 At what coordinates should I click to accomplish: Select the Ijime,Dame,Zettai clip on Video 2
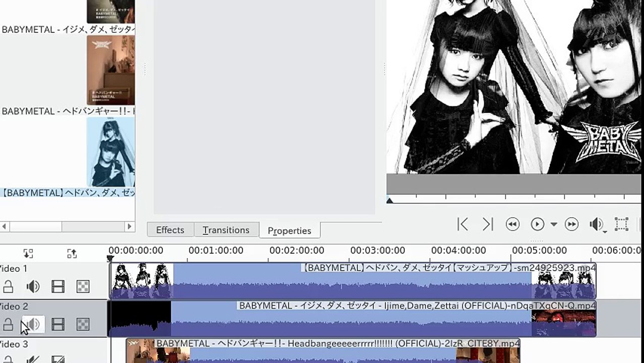353,319
